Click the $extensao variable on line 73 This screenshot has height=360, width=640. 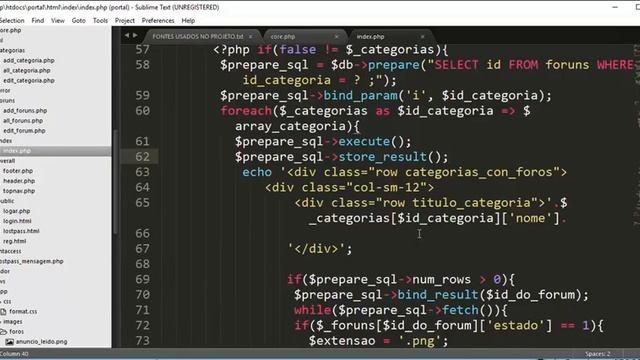click(342, 341)
